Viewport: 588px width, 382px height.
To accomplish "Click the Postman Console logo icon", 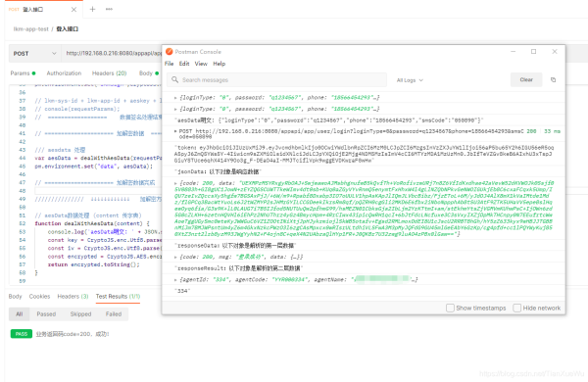I will click(x=170, y=51).
